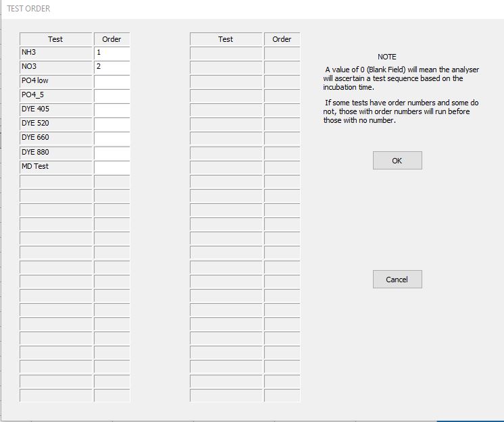Click the NH3 test name cell

click(x=55, y=53)
